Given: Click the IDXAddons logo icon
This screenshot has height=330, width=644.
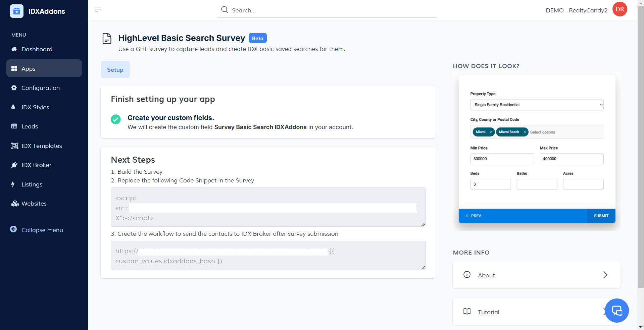Looking at the screenshot, I should [17, 11].
